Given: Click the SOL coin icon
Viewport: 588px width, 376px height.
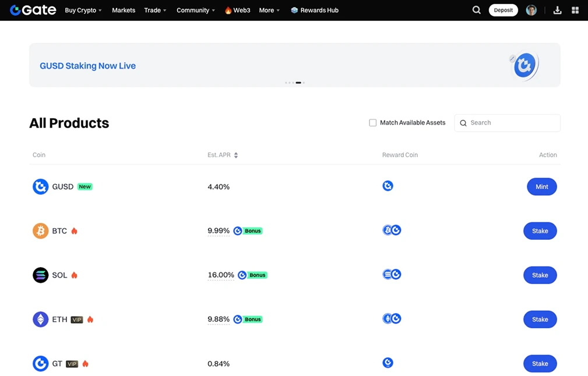Looking at the screenshot, I should click(x=40, y=275).
